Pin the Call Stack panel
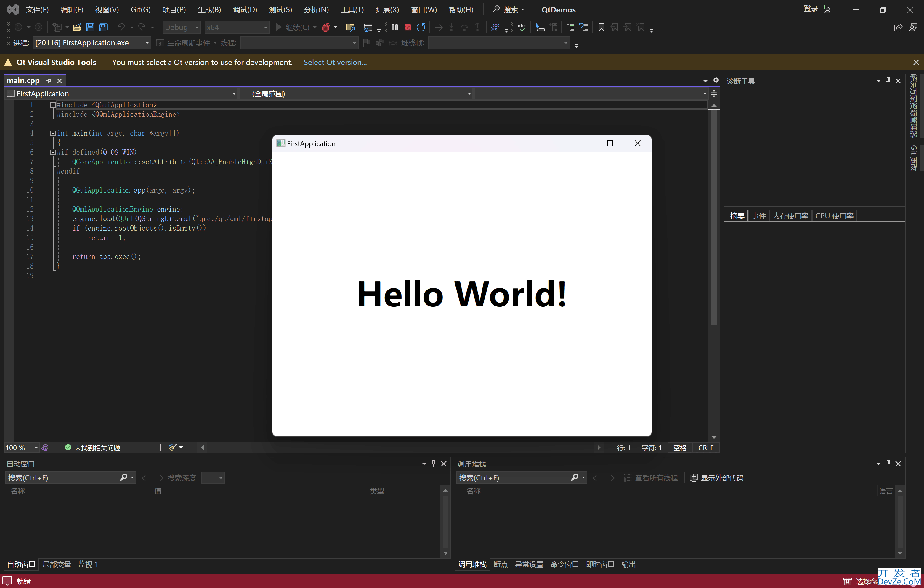 point(888,464)
